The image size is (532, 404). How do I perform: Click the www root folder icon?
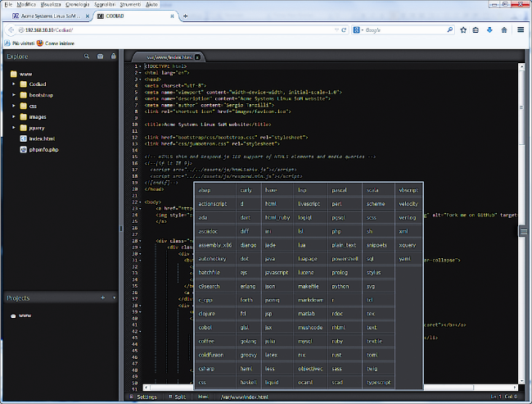click(14, 74)
